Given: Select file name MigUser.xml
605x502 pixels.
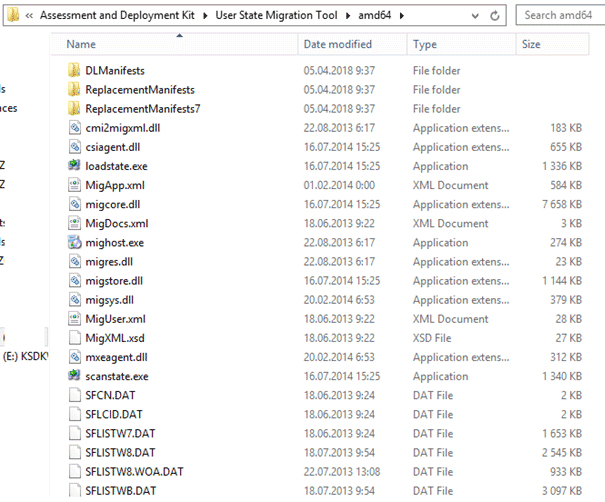Looking at the screenshot, I should [x=115, y=319].
